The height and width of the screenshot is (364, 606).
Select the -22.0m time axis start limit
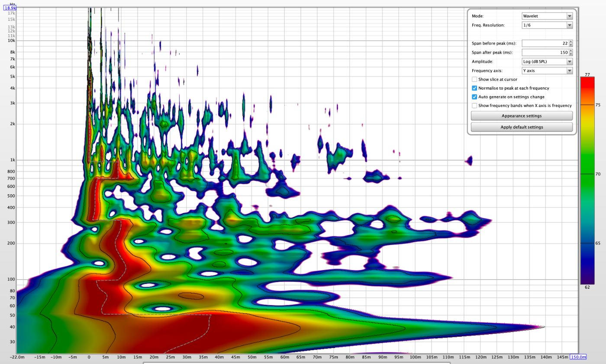17,357
